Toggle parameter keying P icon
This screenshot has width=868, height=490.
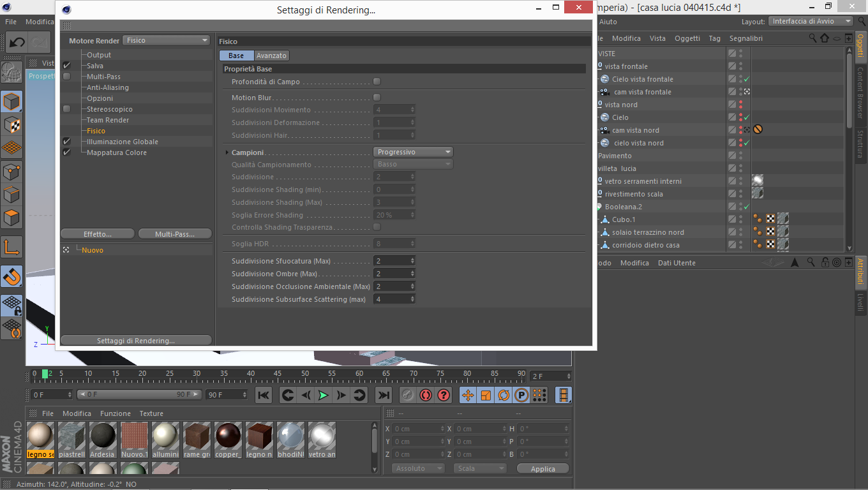(x=521, y=395)
